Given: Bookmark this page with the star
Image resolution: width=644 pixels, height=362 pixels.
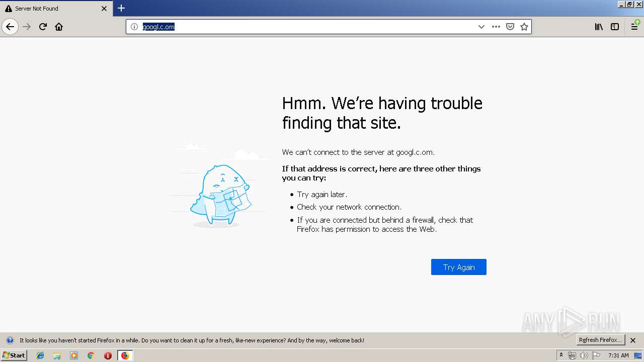Looking at the screenshot, I should pyautogui.click(x=524, y=27).
